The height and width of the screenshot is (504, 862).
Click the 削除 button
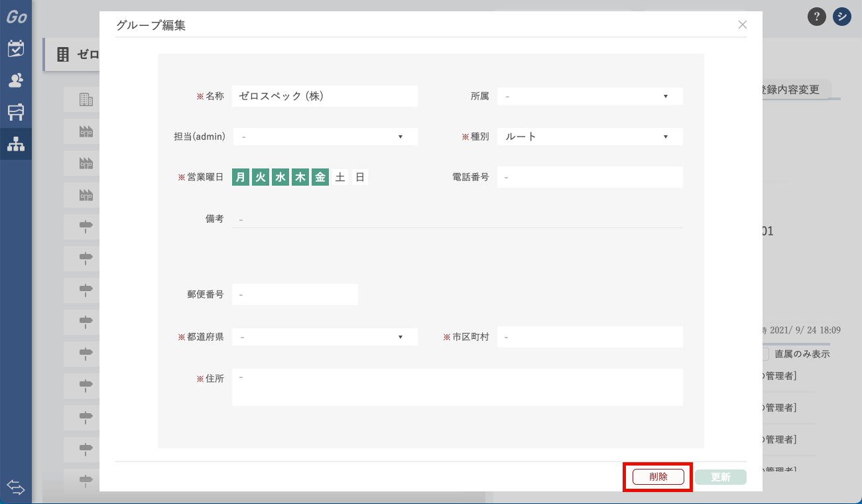click(x=658, y=477)
